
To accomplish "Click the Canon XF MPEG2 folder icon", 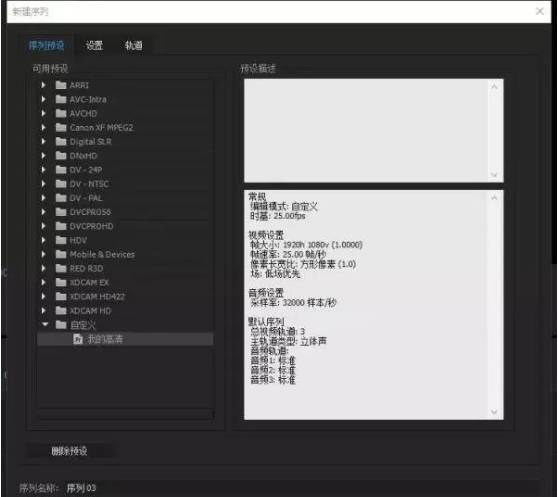I will point(61,127).
